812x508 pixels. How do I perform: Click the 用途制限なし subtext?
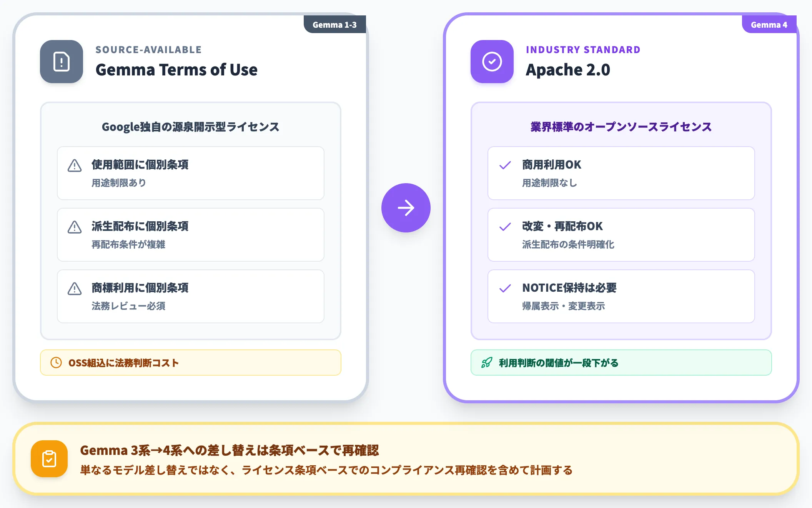550,183
